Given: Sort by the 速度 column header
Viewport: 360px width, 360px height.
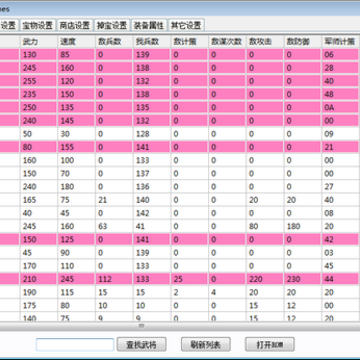Looking at the screenshot, I should coord(76,42).
